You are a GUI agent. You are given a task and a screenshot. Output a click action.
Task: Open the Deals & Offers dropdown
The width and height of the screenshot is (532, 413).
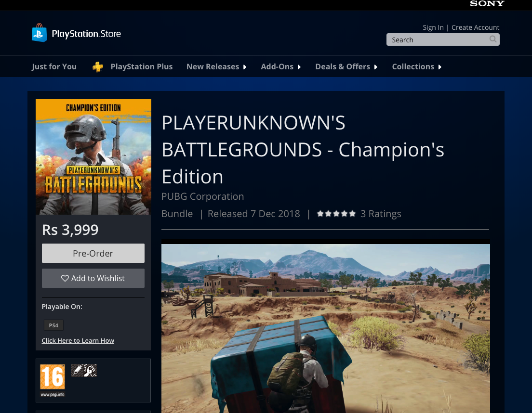[346, 67]
